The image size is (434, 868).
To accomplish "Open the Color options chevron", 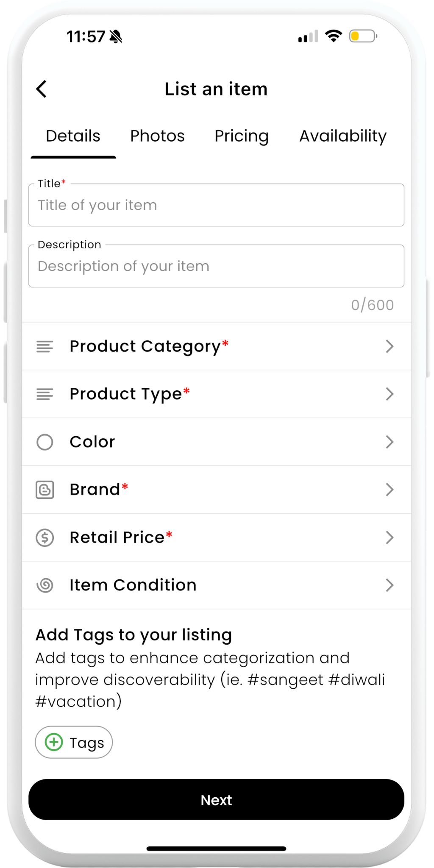I will [x=389, y=442].
